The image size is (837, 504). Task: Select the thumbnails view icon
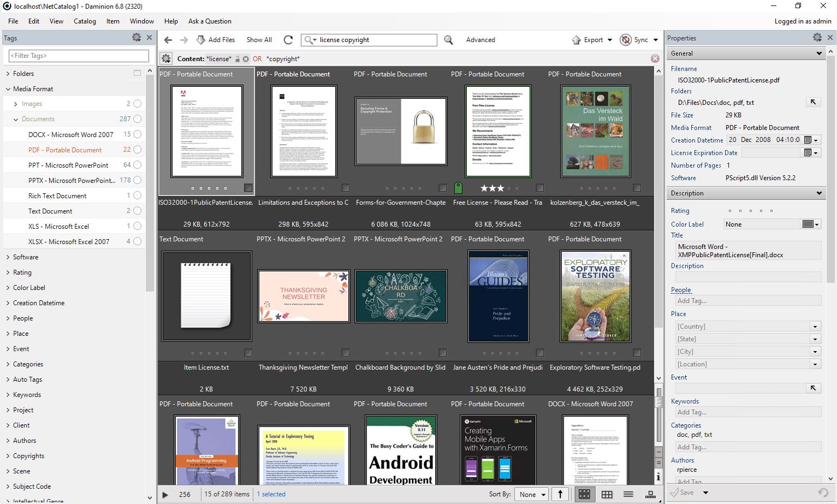click(585, 494)
